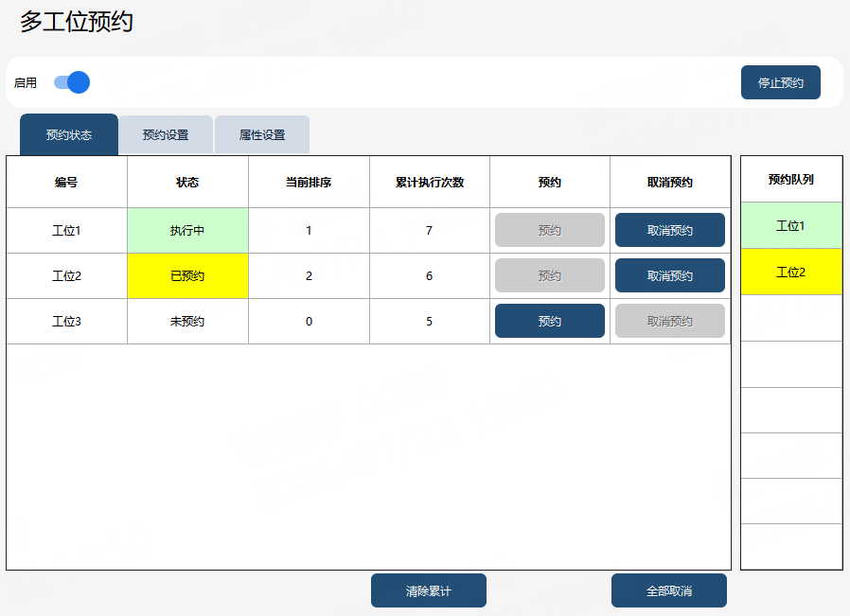Click the 多工位预约 page title
This screenshot has width=850, height=616.
click(x=77, y=22)
